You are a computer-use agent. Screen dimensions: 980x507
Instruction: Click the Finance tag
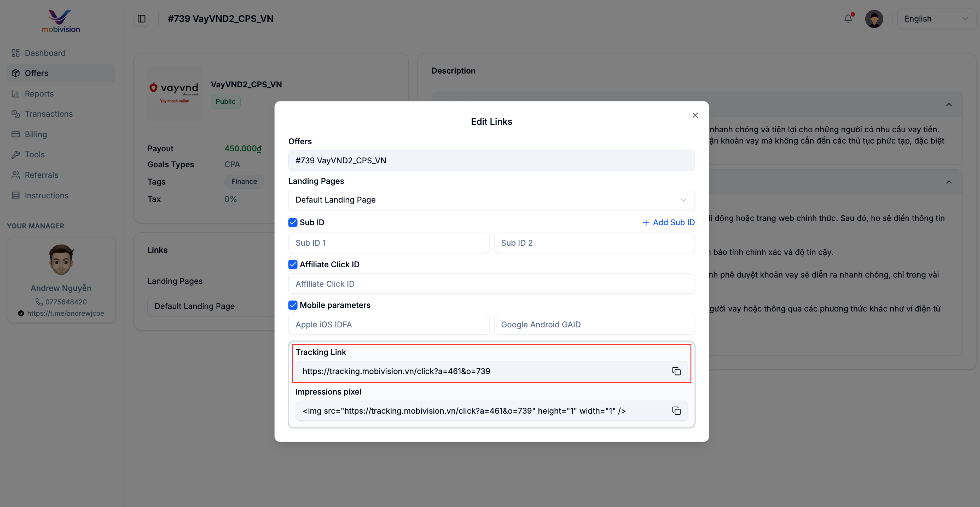coord(244,182)
